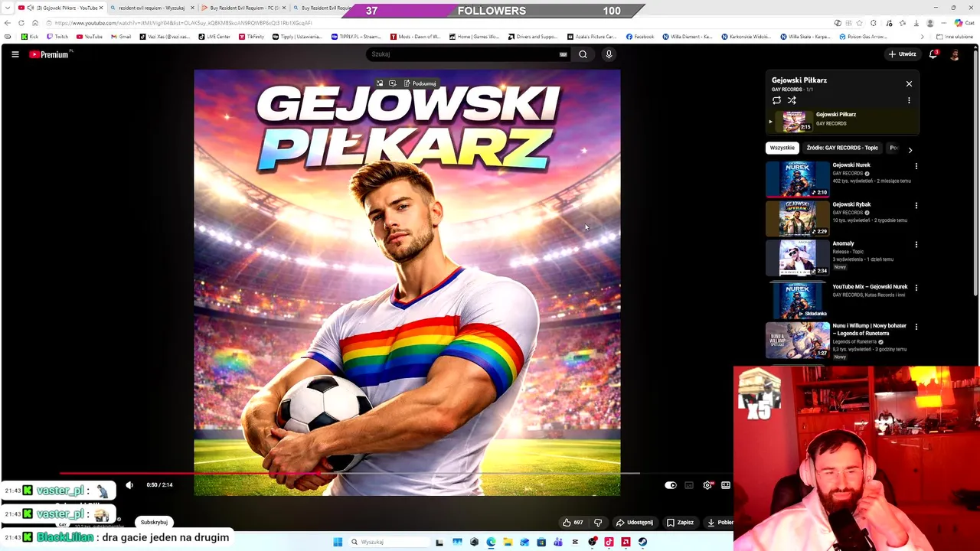Open player settings gear
980x551 pixels.
pyautogui.click(x=707, y=484)
